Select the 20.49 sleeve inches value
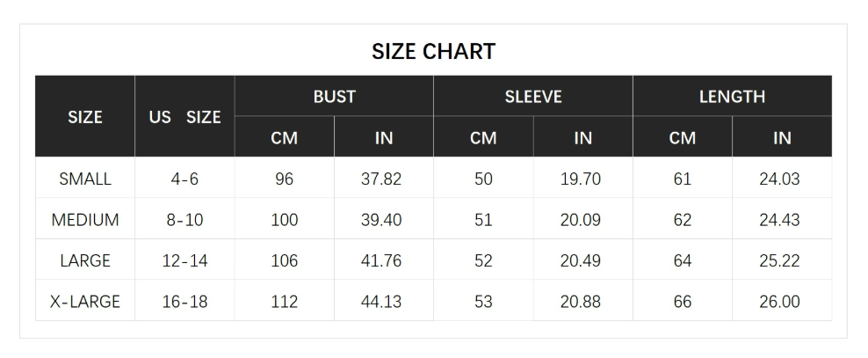Screen dimensions: 868x358 point(581,261)
